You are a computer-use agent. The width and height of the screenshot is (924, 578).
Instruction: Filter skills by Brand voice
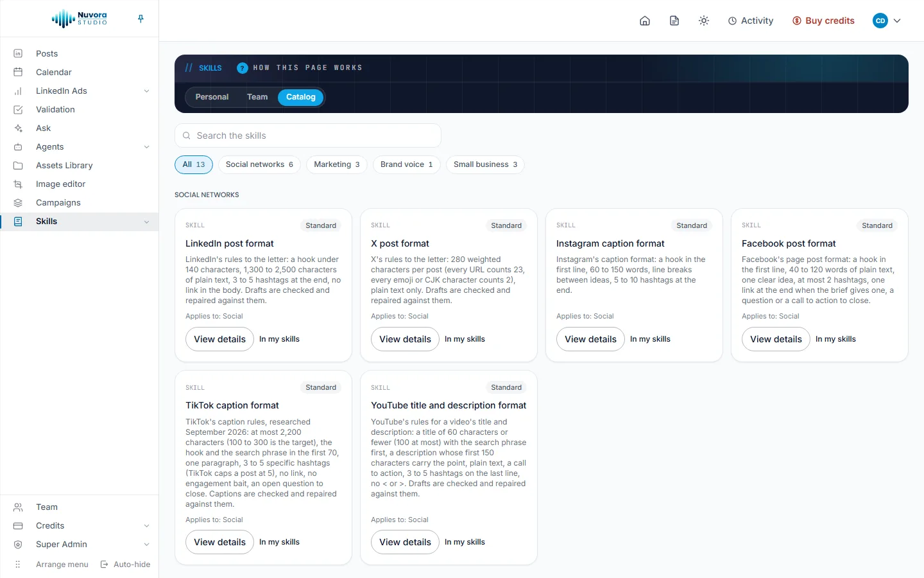pos(407,164)
